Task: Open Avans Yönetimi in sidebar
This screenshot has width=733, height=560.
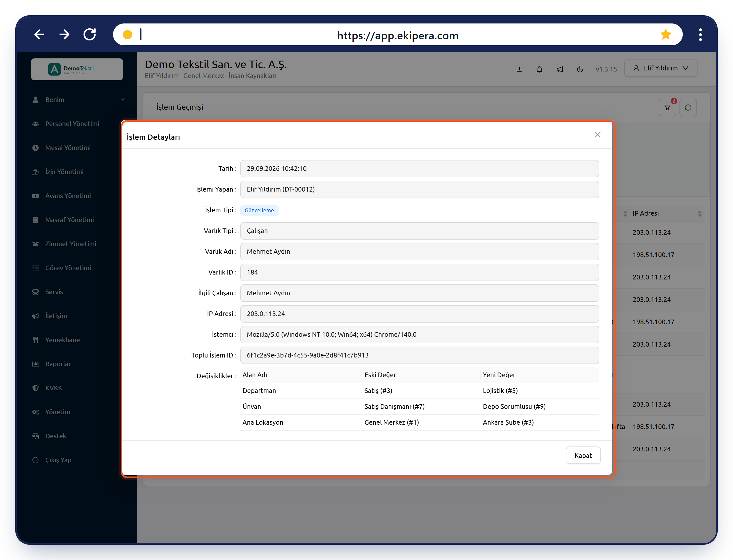Action: tap(68, 196)
